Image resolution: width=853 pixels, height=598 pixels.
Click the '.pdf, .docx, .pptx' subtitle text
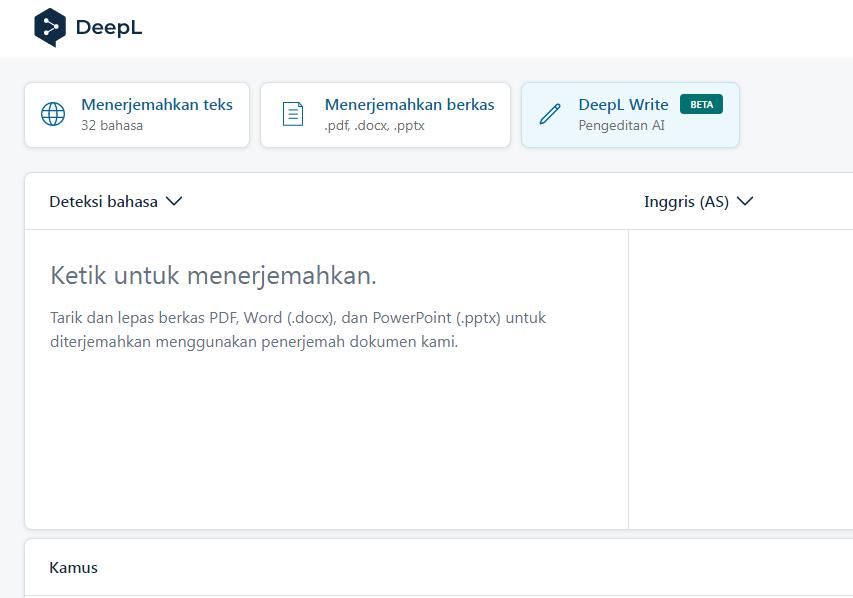click(x=374, y=125)
